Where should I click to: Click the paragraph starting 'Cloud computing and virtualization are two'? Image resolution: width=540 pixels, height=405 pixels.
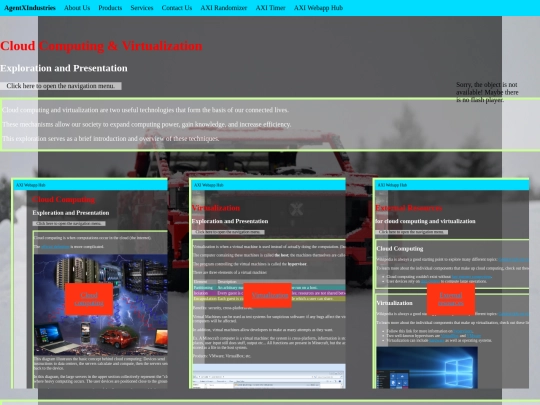[145, 110]
